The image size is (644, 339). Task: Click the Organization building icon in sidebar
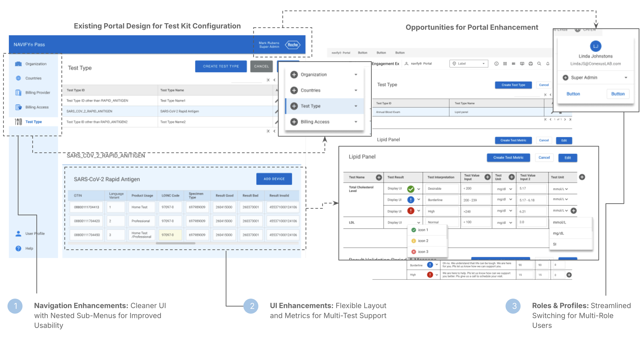pos(18,64)
